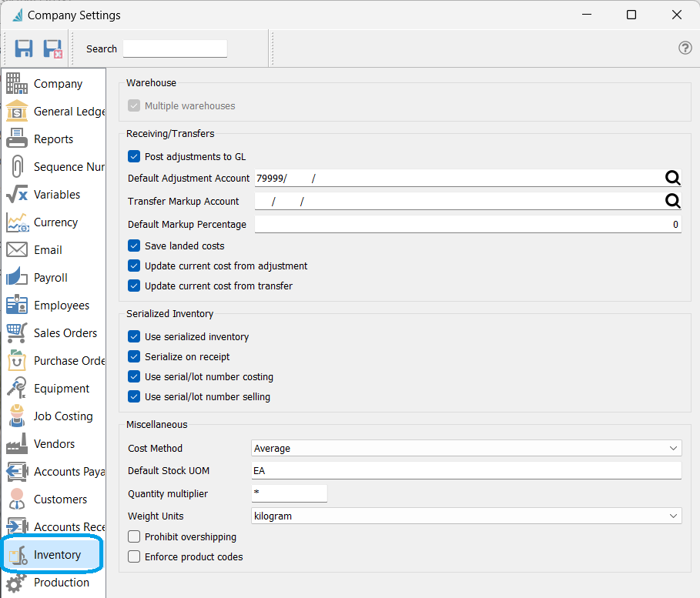Image resolution: width=700 pixels, height=598 pixels.
Task: Uncheck Use serialized inventory
Action: point(134,337)
